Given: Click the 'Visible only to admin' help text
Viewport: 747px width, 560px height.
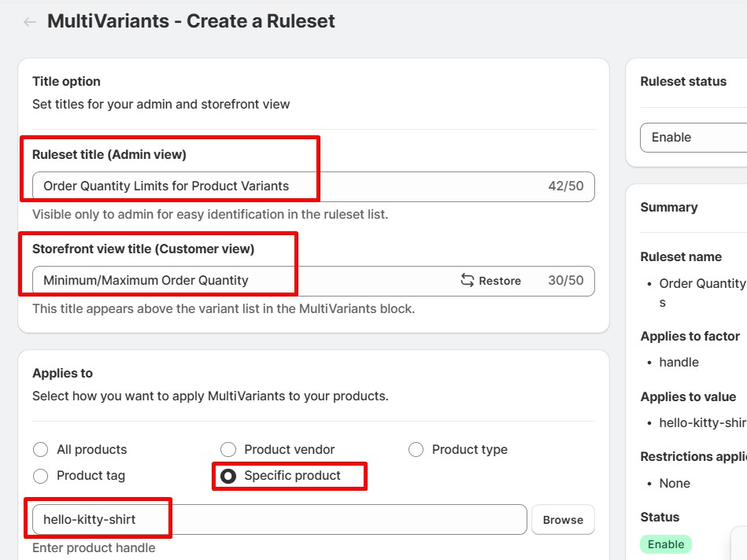Looking at the screenshot, I should pyautogui.click(x=210, y=214).
